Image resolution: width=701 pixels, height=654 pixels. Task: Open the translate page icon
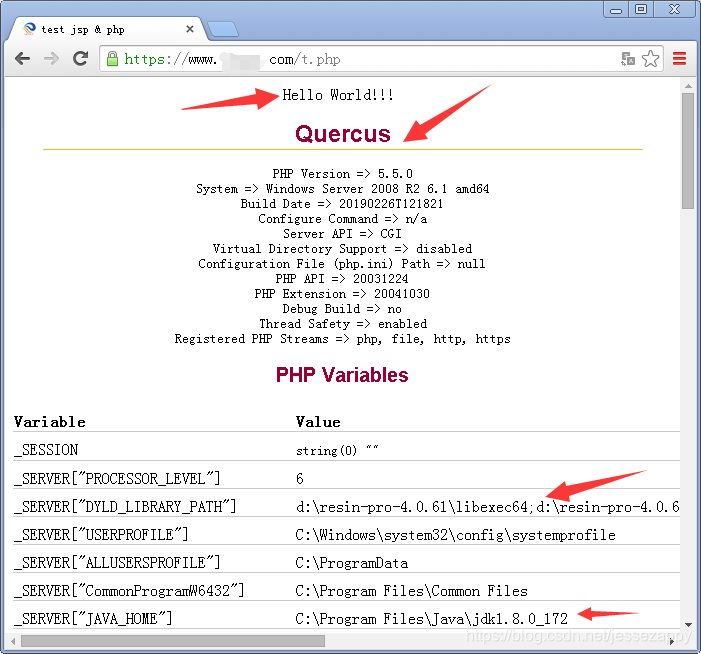pyautogui.click(x=628, y=59)
